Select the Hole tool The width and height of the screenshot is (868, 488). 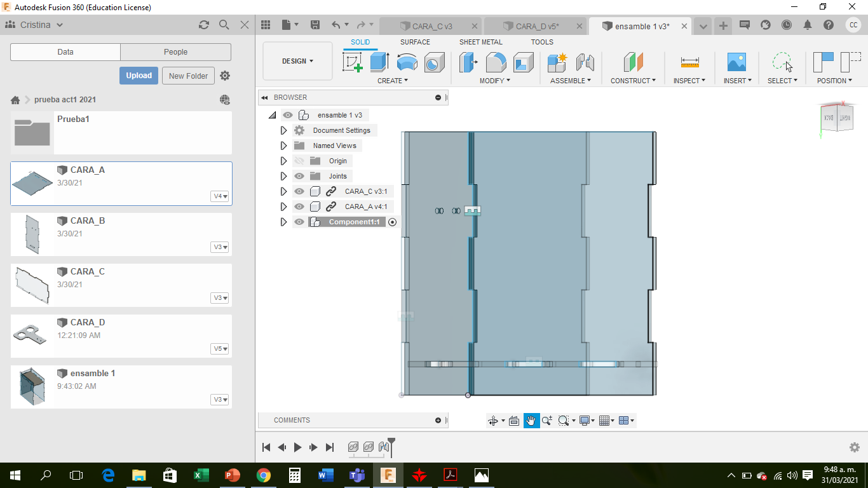pyautogui.click(x=435, y=62)
